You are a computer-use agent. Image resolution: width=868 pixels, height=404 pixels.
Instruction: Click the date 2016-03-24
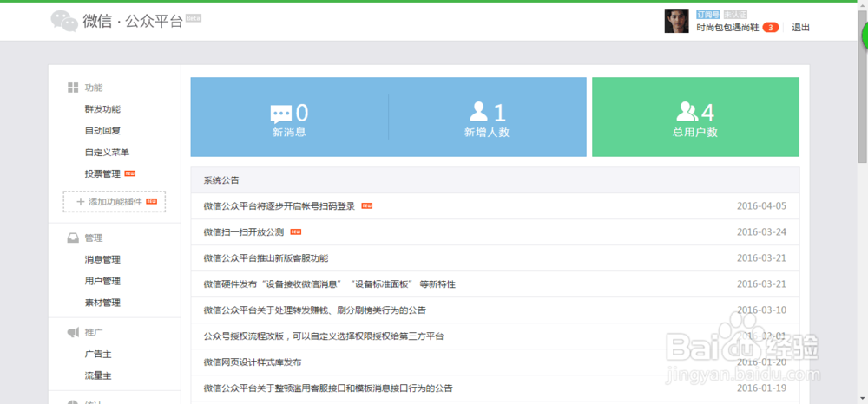(x=762, y=232)
